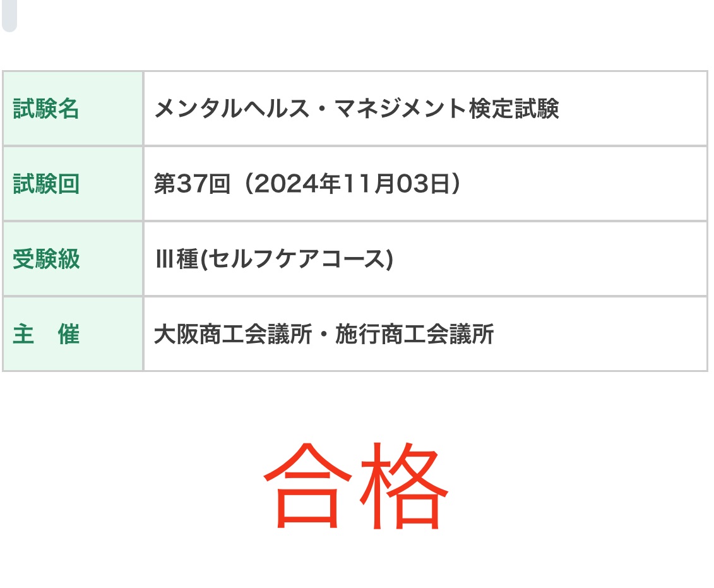The height and width of the screenshot is (588, 714).
Task: Click the red 合 character
Action: coord(307,486)
